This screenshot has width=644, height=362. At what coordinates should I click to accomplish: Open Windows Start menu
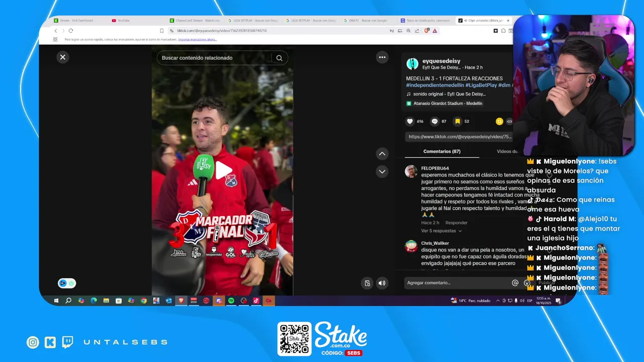point(56,301)
